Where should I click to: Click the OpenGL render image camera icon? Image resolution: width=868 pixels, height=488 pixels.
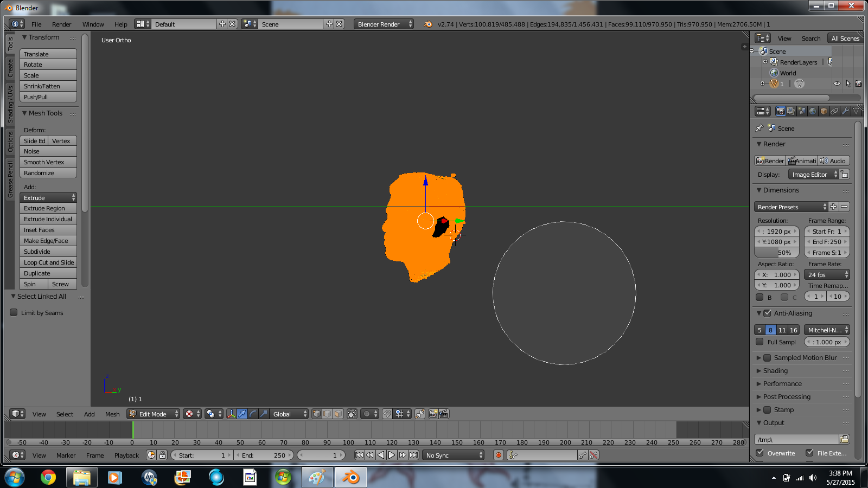[x=433, y=414]
